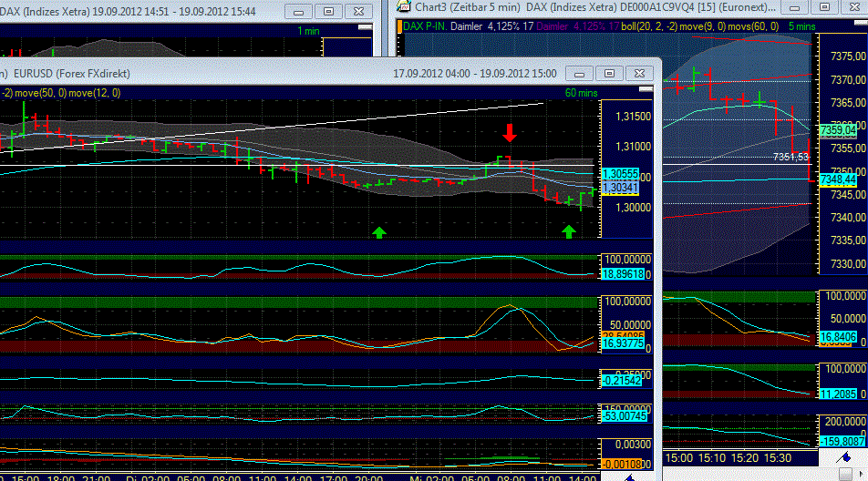Click the '17.09.2012 04:00 - 19.09.2012 15:00' date range
868x481 pixels.
click(x=475, y=74)
